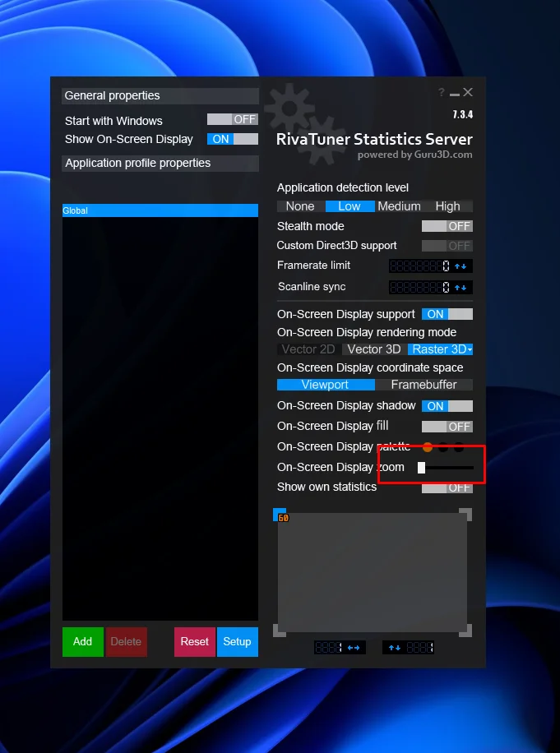Open the help question mark icon
Screen dimensions: 560x753
442,92
